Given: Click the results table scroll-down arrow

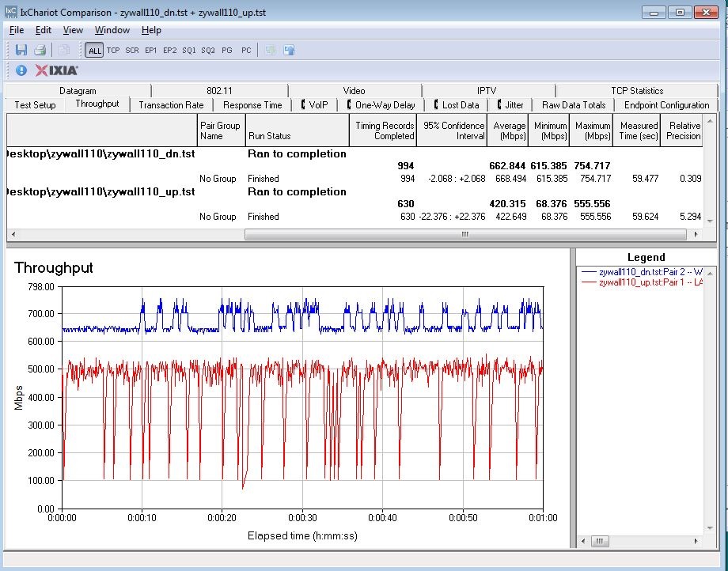Looking at the screenshot, I should [710, 221].
